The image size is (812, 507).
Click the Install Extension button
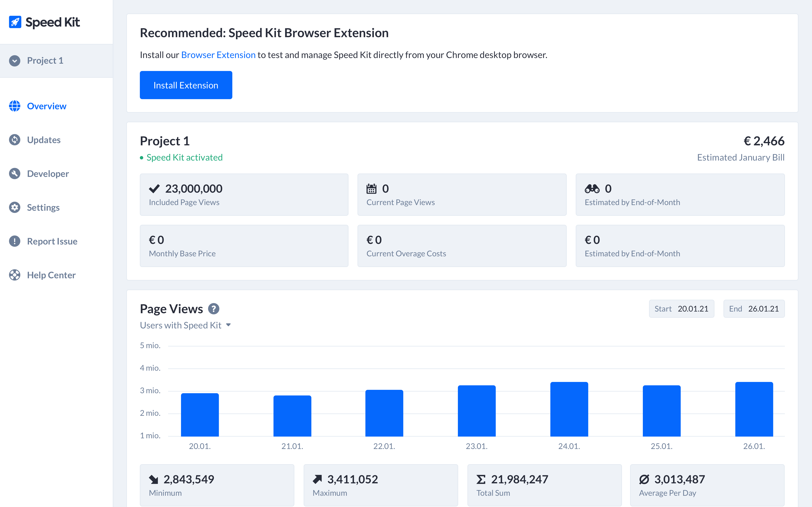click(x=186, y=85)
